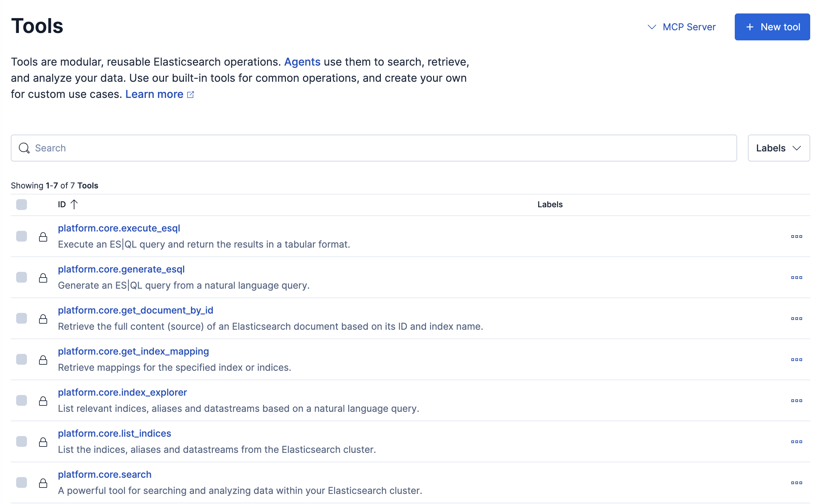Select the platform.core.generate_esql tool link
The width and height of the screenshot is (823, 504).
[x=121, y=269]
